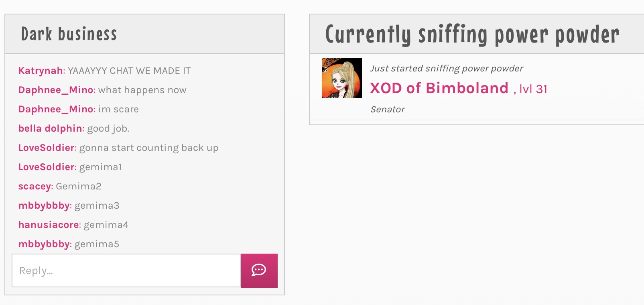Click the Dark business panel header
The height and width of the screenshot is (305, 644).
point(144,34)
